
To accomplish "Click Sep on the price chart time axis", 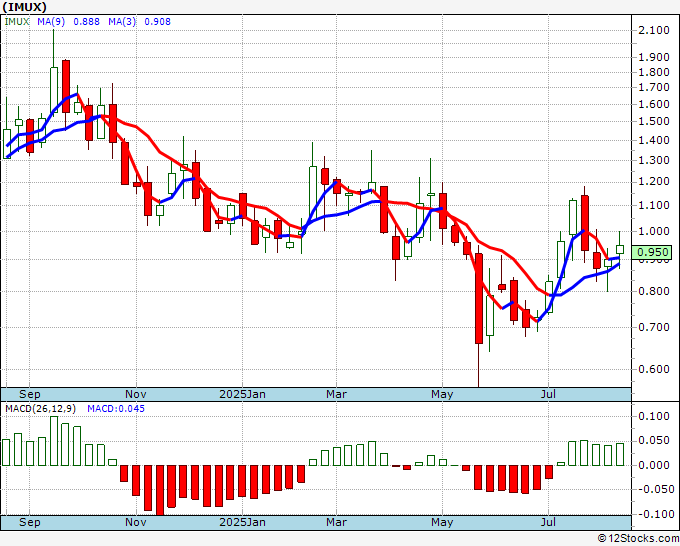I will (x=29, y=394).
